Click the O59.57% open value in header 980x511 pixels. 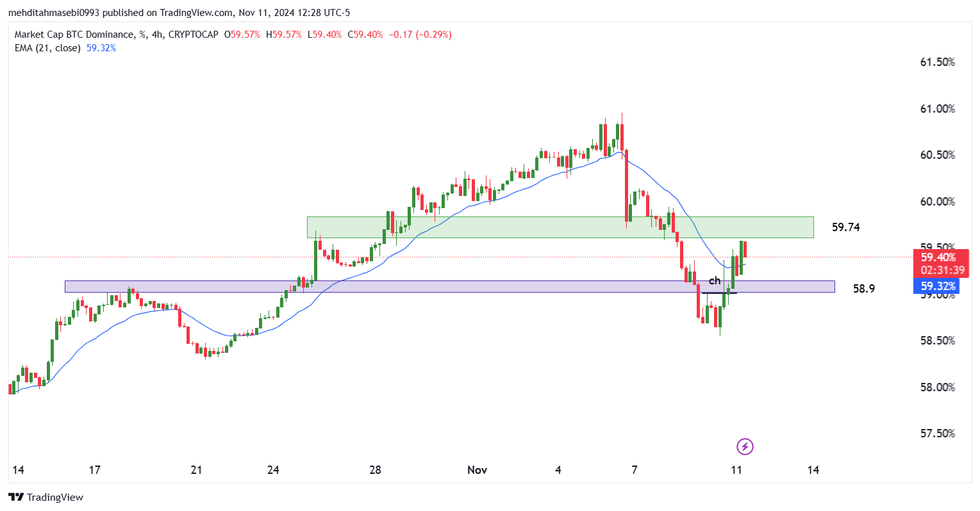click(x=242, y=35)
